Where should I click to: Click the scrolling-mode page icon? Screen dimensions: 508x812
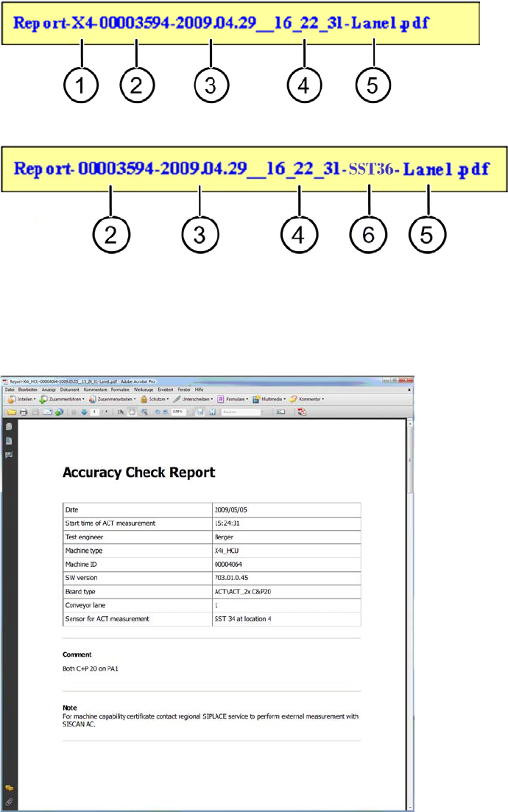(x=200, y=412)
